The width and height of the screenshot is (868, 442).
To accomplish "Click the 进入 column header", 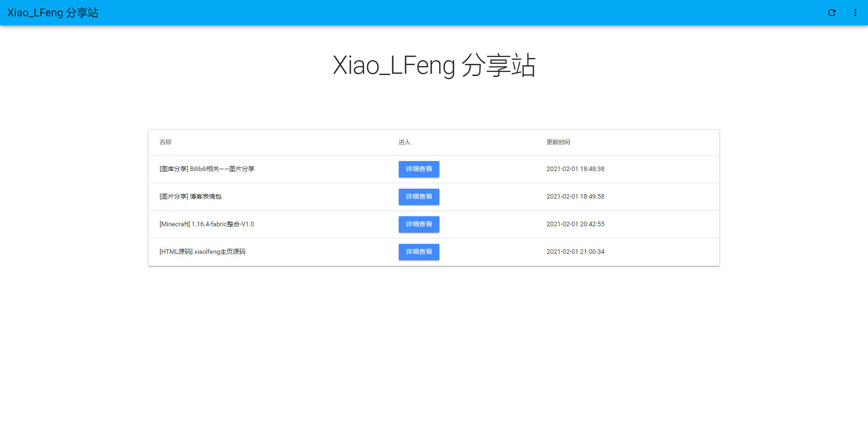I will coord(404,142).
